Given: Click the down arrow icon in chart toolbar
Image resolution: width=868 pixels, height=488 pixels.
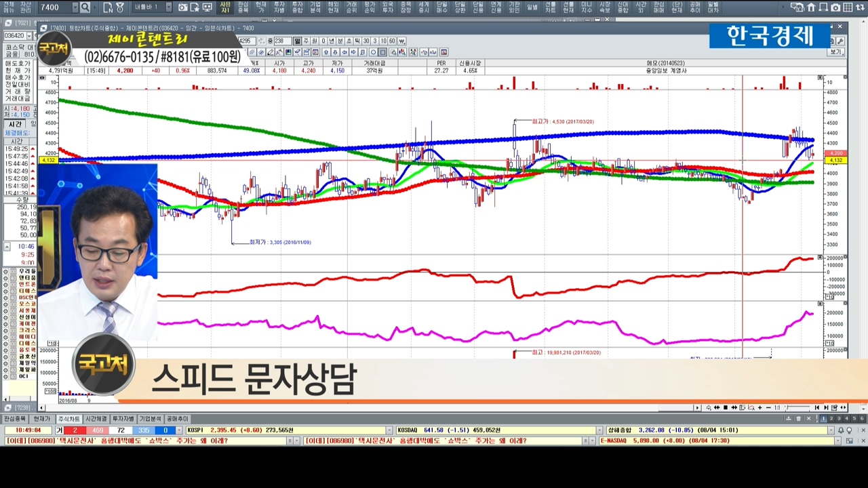Looking at the screenshot, I should click(x=335, y=52).
